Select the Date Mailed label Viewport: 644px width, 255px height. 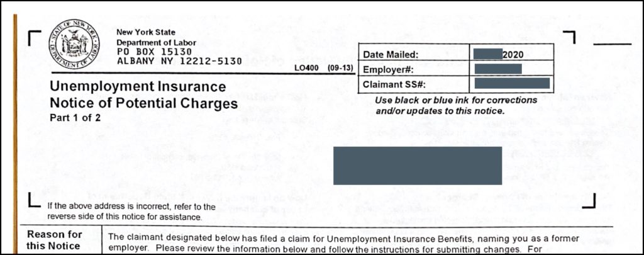click(390, 54)
